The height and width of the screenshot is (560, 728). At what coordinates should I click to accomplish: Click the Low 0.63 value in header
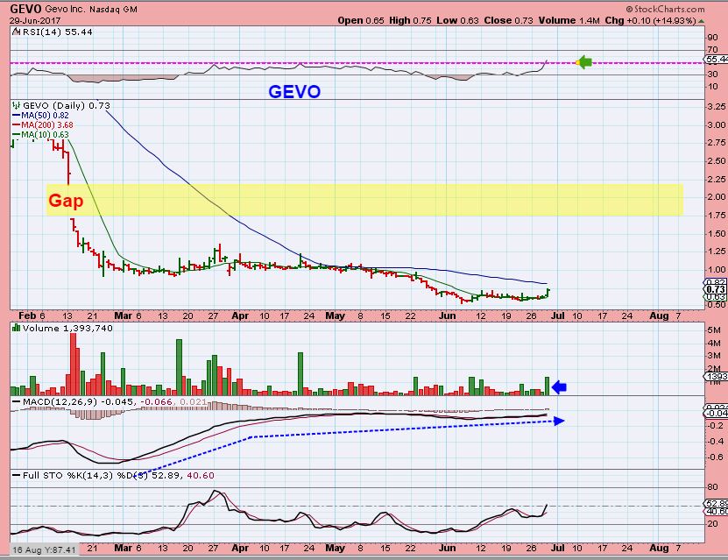[x=457, y=20]
